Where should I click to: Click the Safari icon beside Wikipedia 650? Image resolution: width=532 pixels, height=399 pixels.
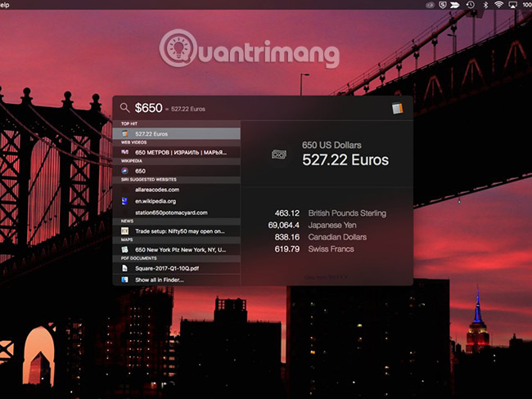[x=125, y=171]
